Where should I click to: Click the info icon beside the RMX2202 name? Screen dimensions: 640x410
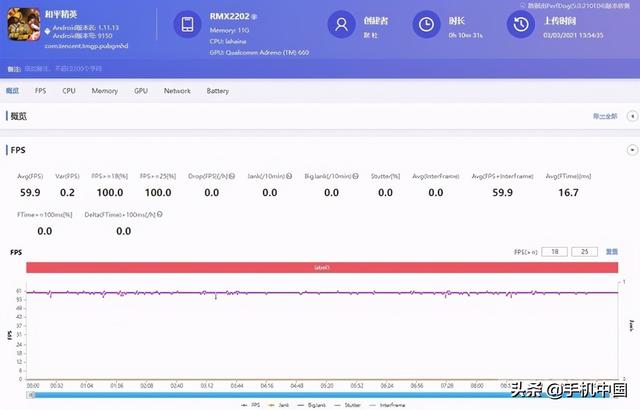tap(254, 17)
